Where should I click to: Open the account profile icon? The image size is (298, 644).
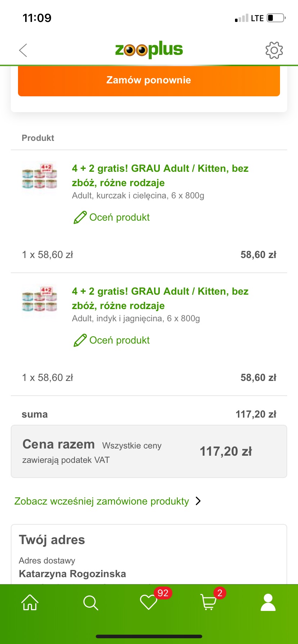(x=268, y=602)
